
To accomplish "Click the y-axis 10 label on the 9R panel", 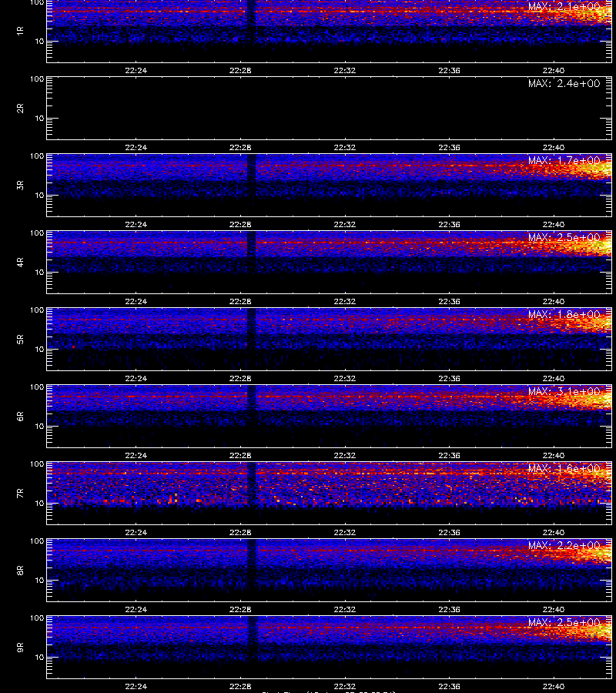I will (39, 658).
